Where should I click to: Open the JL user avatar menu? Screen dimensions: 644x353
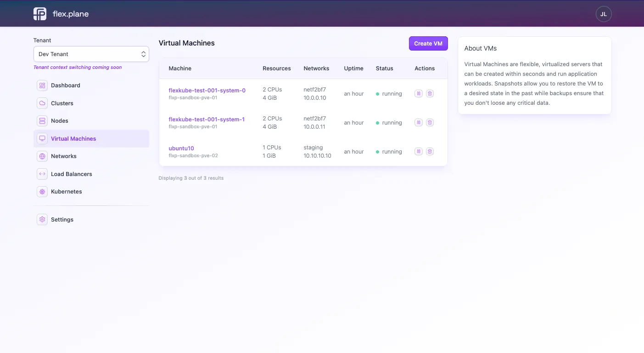coord(604,14)
